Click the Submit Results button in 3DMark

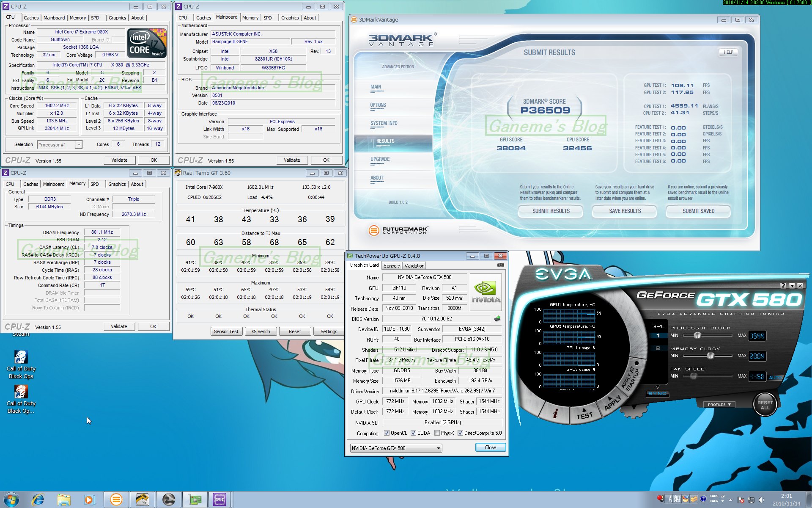pos(551,211)
